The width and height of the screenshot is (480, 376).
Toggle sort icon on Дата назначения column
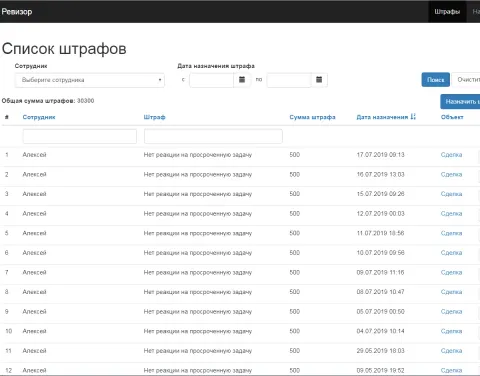point(413,117)
